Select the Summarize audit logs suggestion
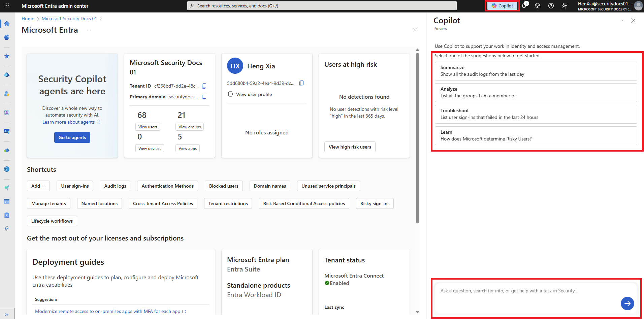The width and height of the screenshot is (644, 319). pyautogui.click(x=536, y=71)
